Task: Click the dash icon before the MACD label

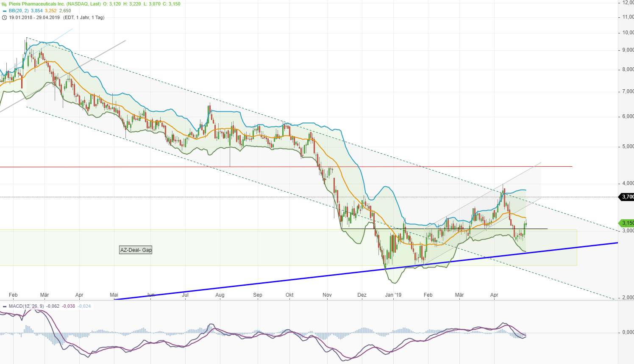Action: click(4, 306)
